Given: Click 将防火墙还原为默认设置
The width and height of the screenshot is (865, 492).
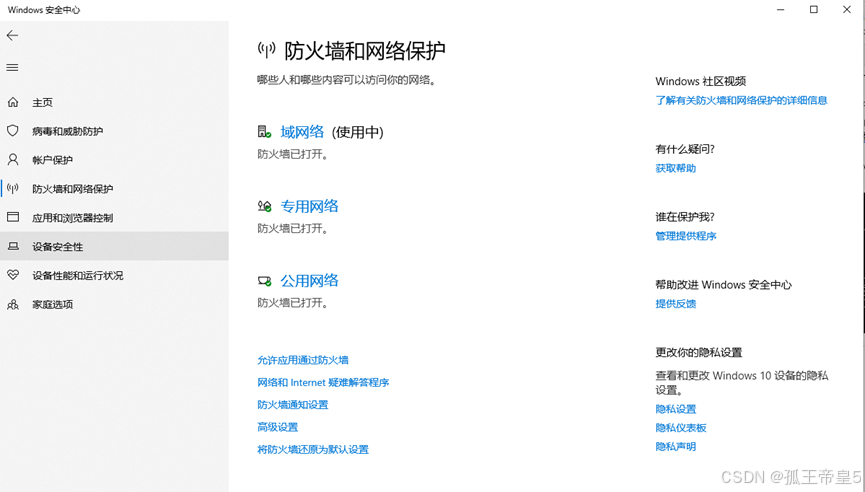Looking at the screenshot, I should [x=313, y=450].
